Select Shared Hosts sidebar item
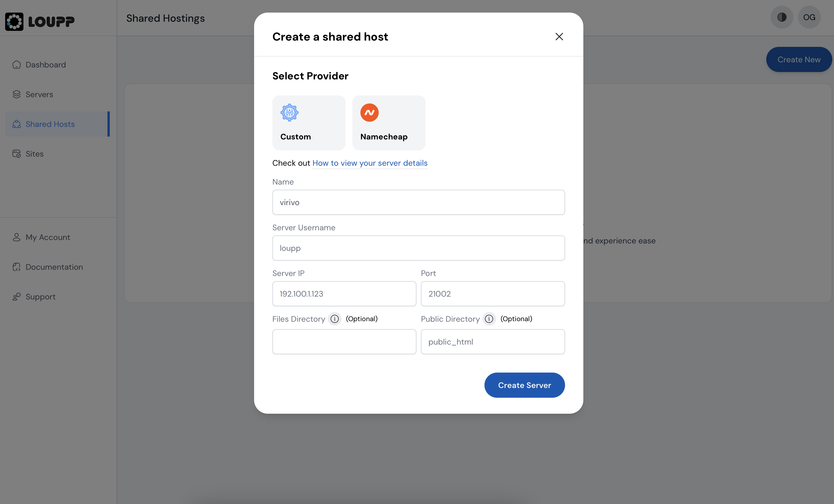This screenshot has width=834, height=504. 57,124
